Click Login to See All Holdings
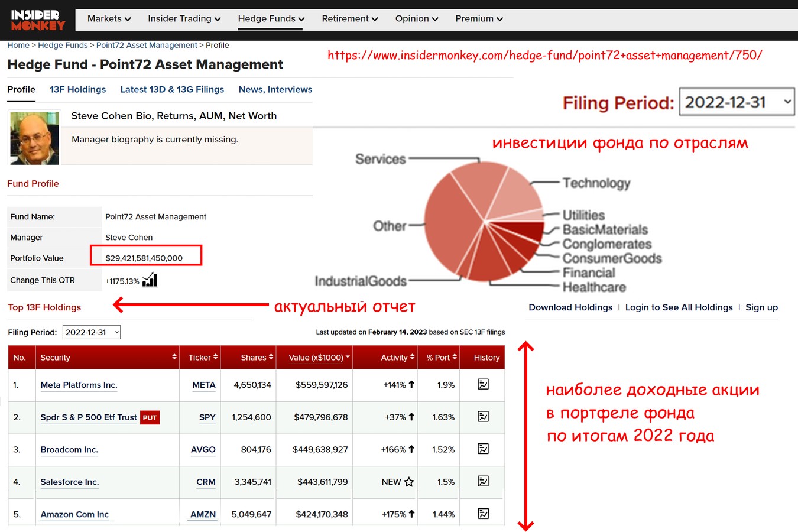Screen dimensions: 798x532 (x=679, y=307)
